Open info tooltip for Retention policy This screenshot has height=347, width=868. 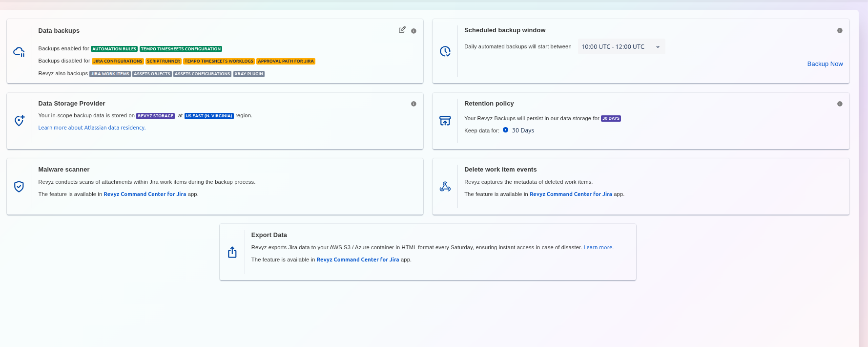pos(840,104)
